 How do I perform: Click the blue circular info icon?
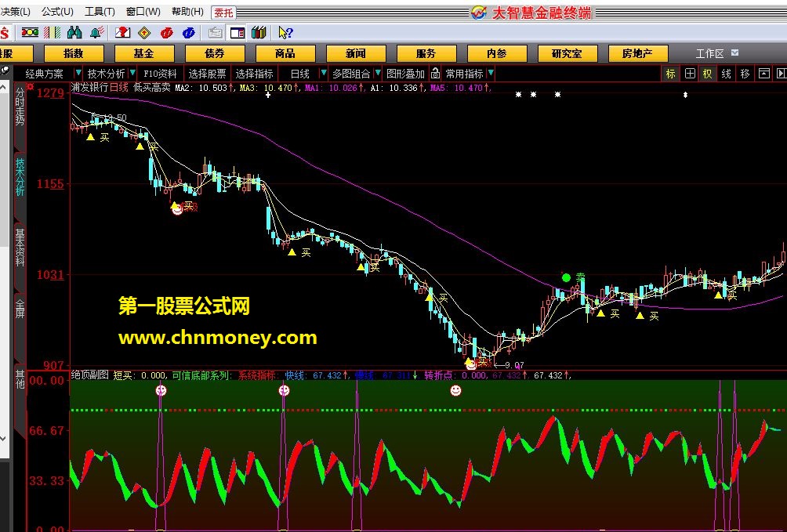pos(189,33)
